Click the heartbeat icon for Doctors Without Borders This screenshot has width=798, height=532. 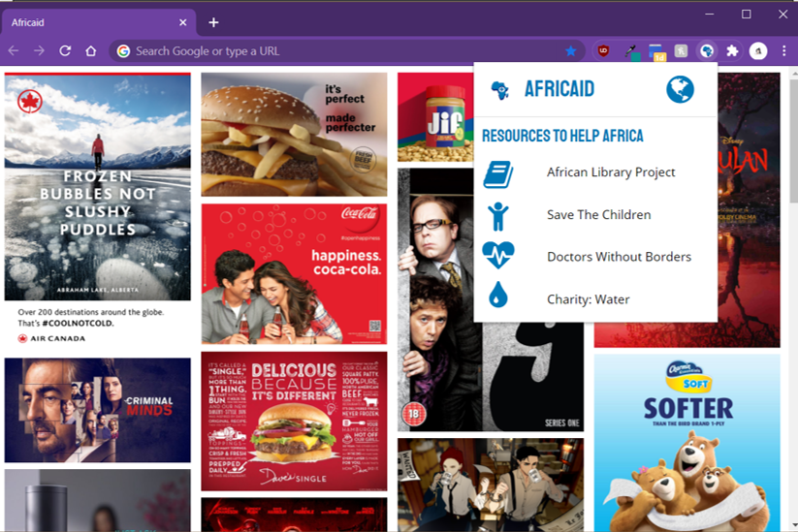(498, 255)
